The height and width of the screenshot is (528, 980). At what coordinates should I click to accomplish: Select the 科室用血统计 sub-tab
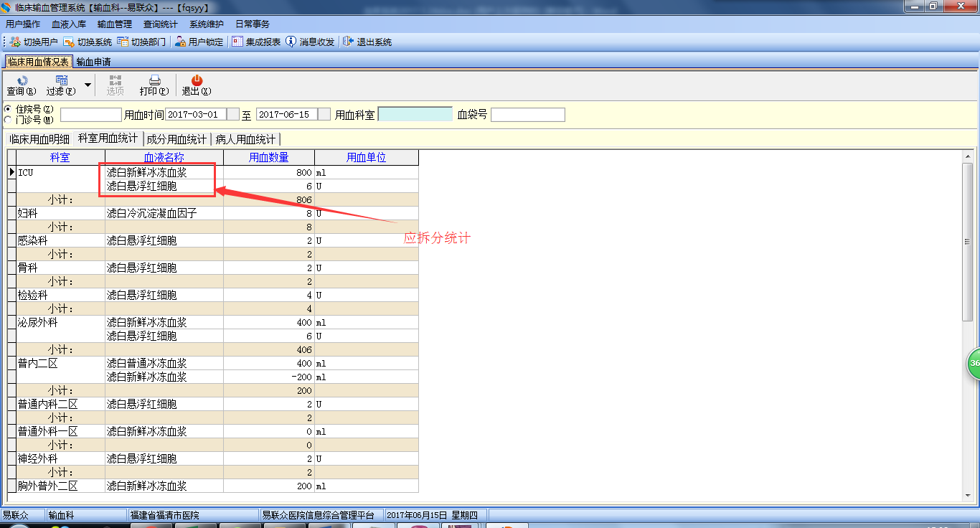pyautogui.click(x=108, y=138)
